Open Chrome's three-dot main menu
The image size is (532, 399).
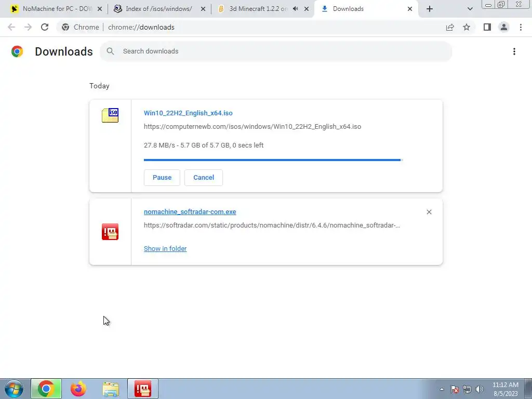(x=521, y=27)
